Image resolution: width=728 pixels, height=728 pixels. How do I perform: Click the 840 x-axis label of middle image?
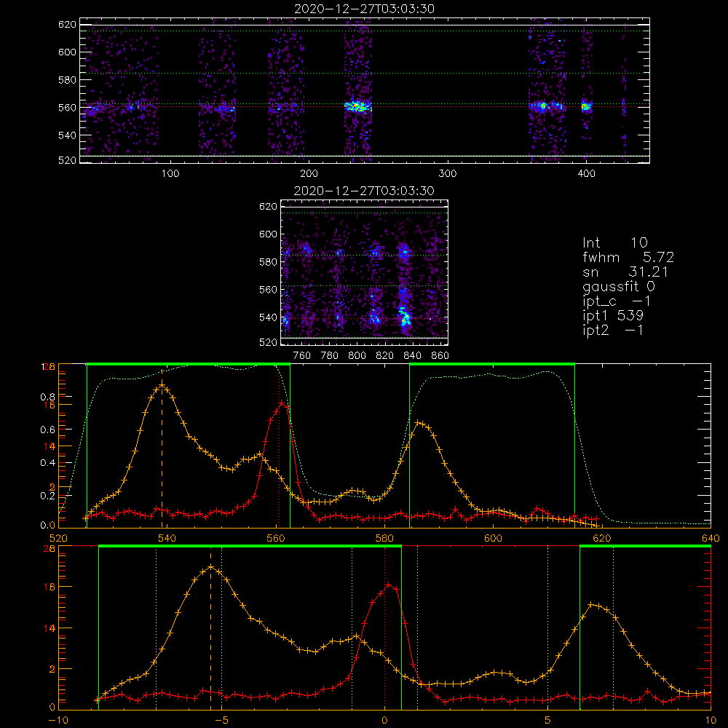click(412, 356)
